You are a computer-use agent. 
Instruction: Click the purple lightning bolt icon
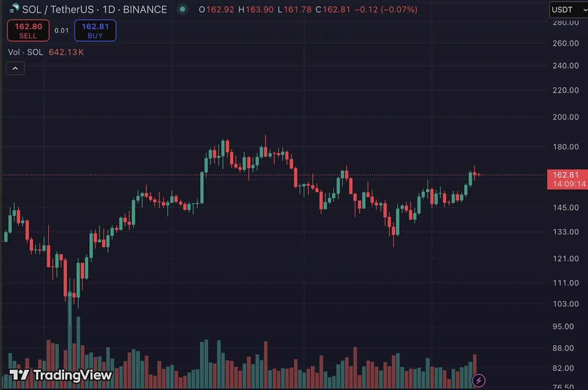pos(479,380)
